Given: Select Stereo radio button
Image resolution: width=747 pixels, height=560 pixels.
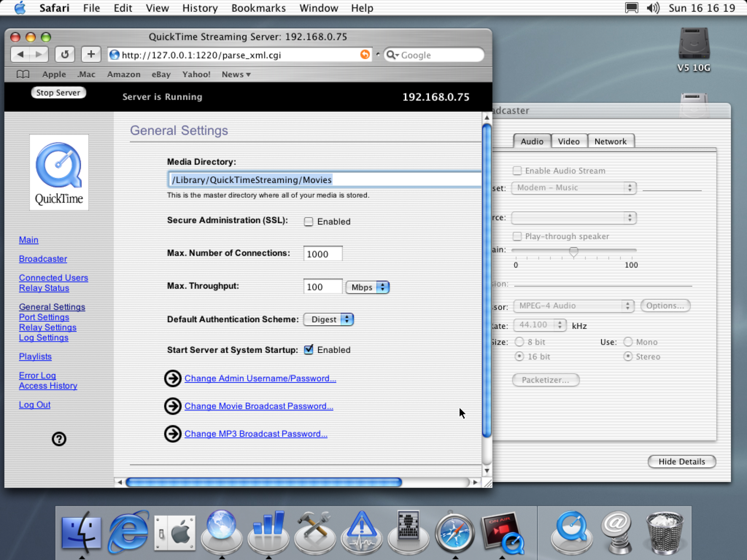Looking at the screenshot, I should tap(628, 357).
